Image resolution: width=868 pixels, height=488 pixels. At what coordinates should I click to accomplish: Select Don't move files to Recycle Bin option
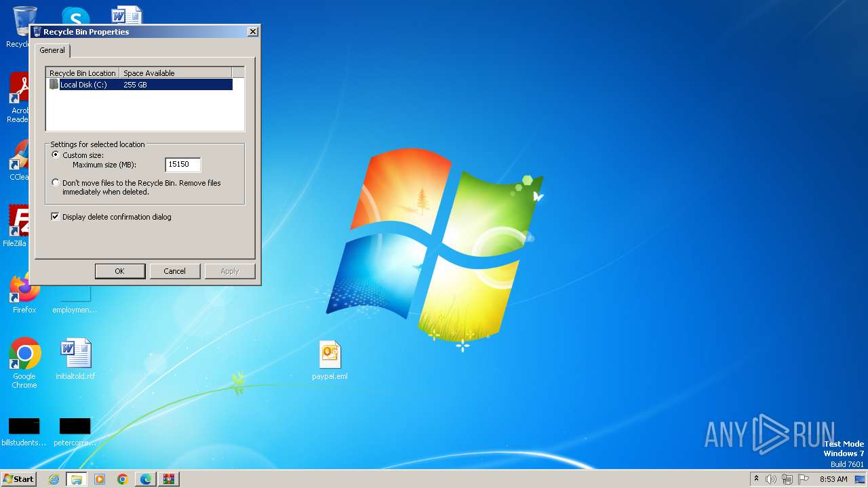pyautogui.click(x=56, y=183)
